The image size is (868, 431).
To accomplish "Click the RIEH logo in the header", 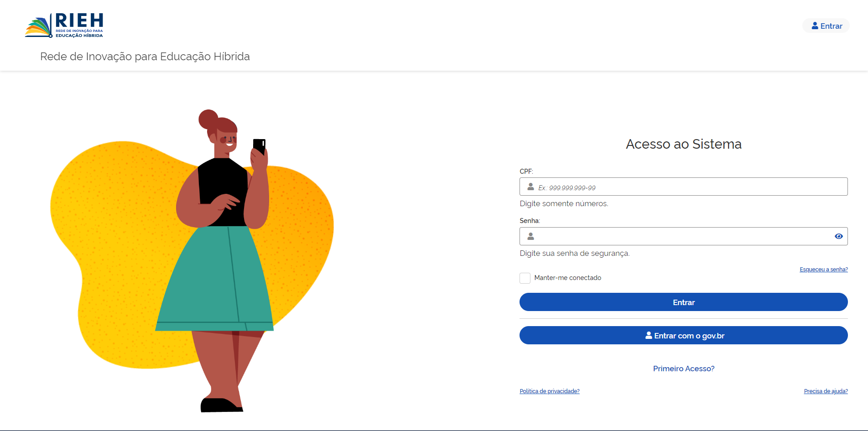I will 64,26.
